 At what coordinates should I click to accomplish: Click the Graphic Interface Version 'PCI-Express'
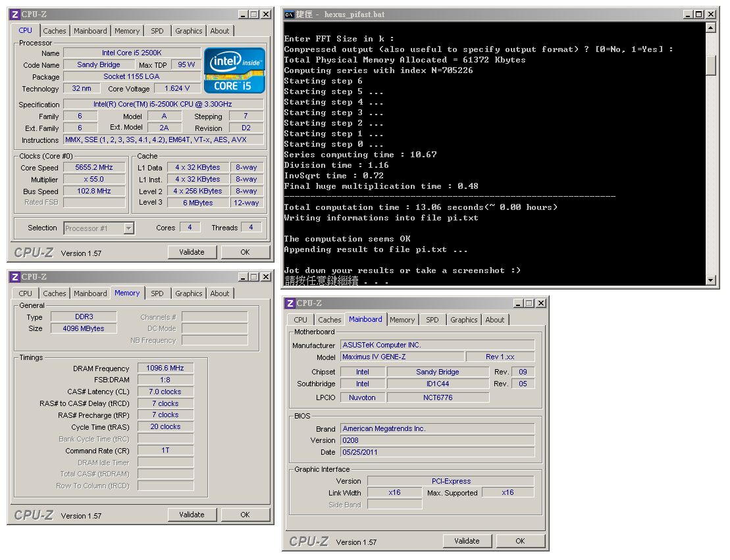pyautogui.click(x=451, y=481)
